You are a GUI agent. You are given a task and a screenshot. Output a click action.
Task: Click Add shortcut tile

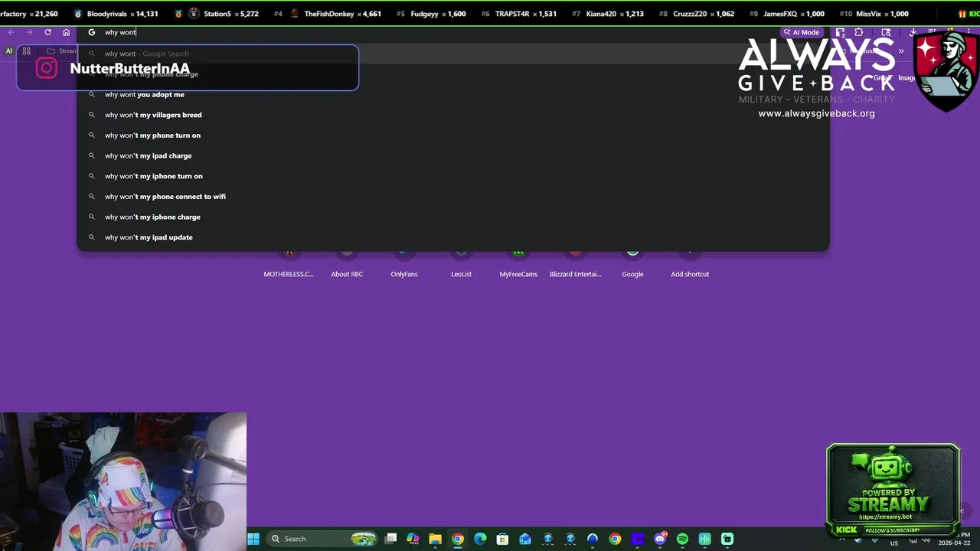tap(690, 264)
